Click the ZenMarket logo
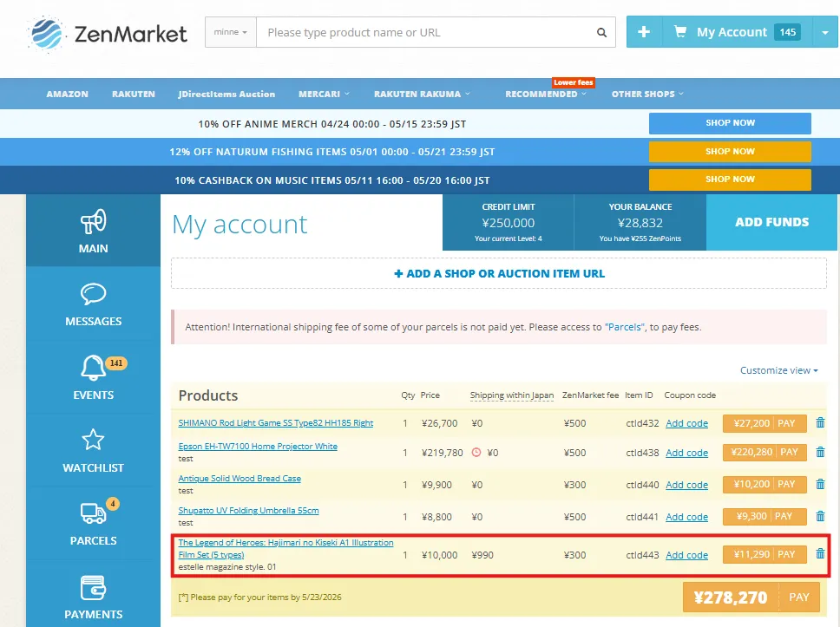This screenshot has width=840, height=627. 107,34
